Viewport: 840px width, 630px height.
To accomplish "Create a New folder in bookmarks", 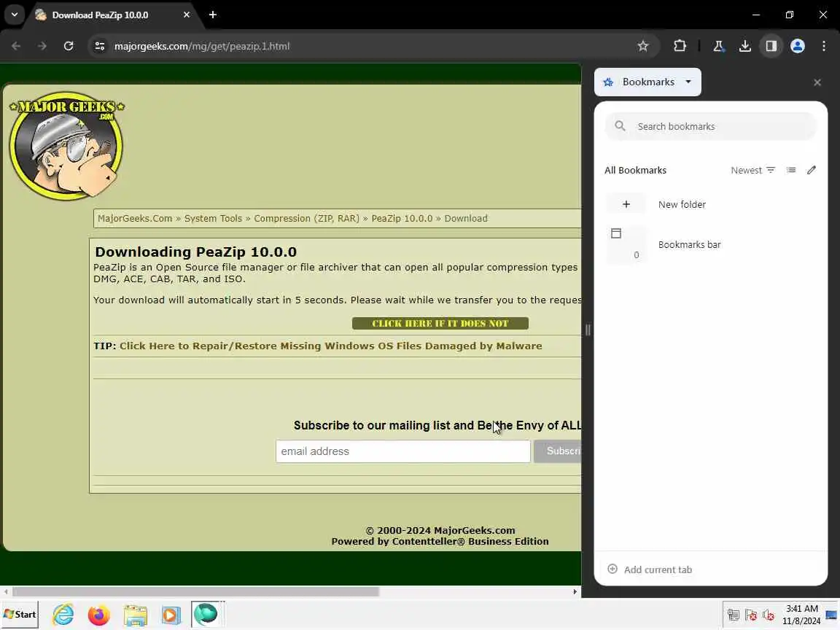I will click(710, 204).
